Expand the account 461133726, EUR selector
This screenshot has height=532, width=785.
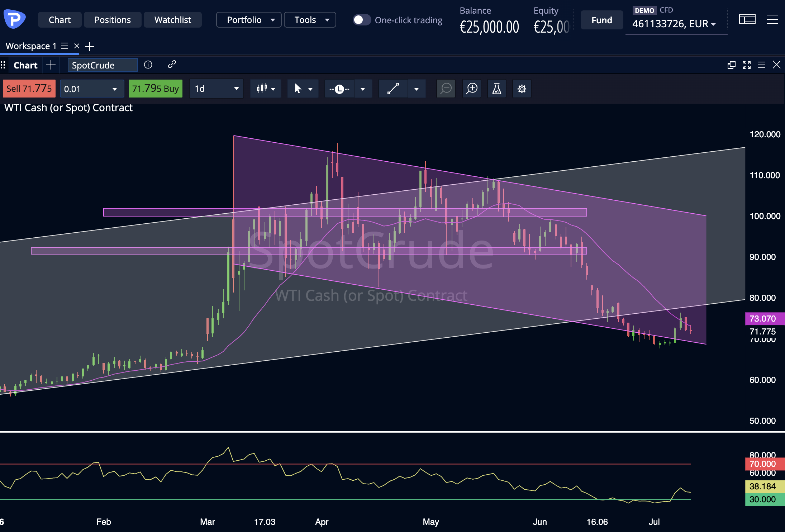(x=674, y=24)
